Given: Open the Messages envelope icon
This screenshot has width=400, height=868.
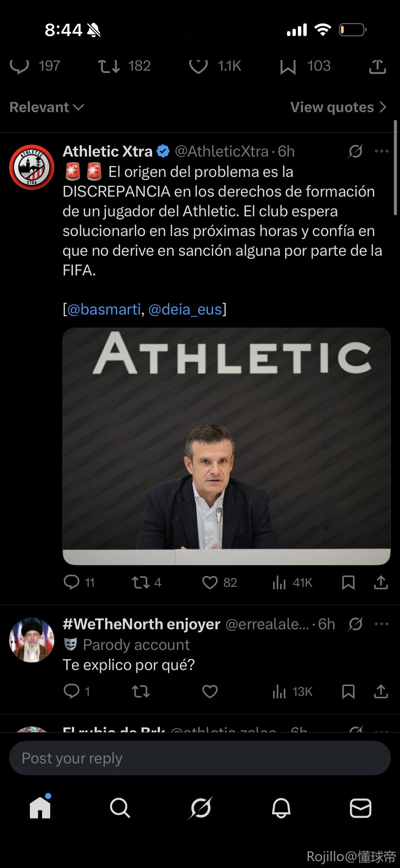Looking at the screenshot, I should [360, 808].
